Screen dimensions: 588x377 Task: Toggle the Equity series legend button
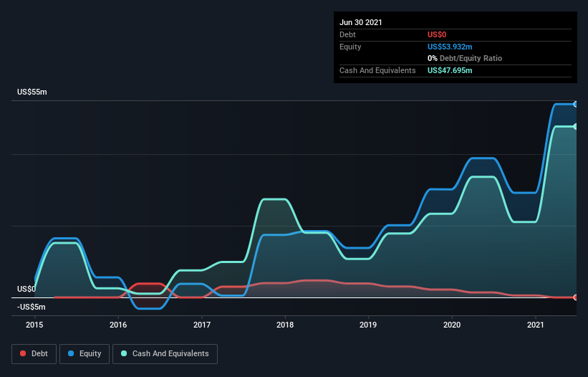click(85, 354)
